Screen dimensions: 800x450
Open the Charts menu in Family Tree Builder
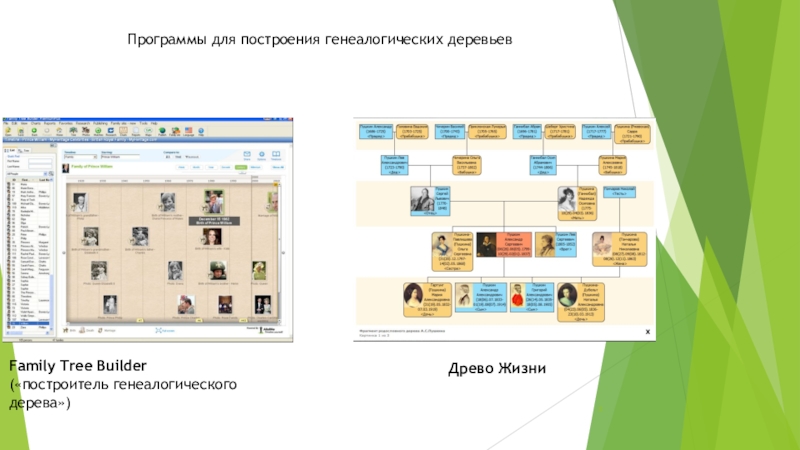pyautogui.click(x=36, y=123)
